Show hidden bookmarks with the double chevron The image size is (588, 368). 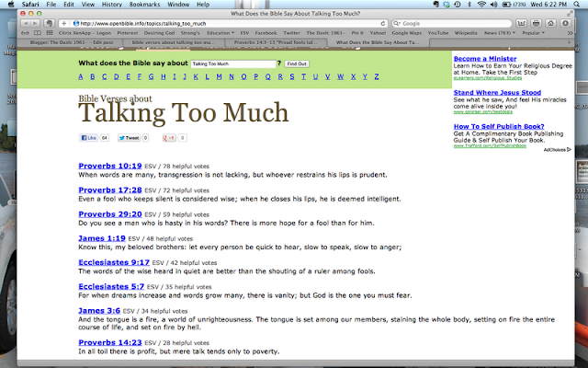(x=570, y=33)
